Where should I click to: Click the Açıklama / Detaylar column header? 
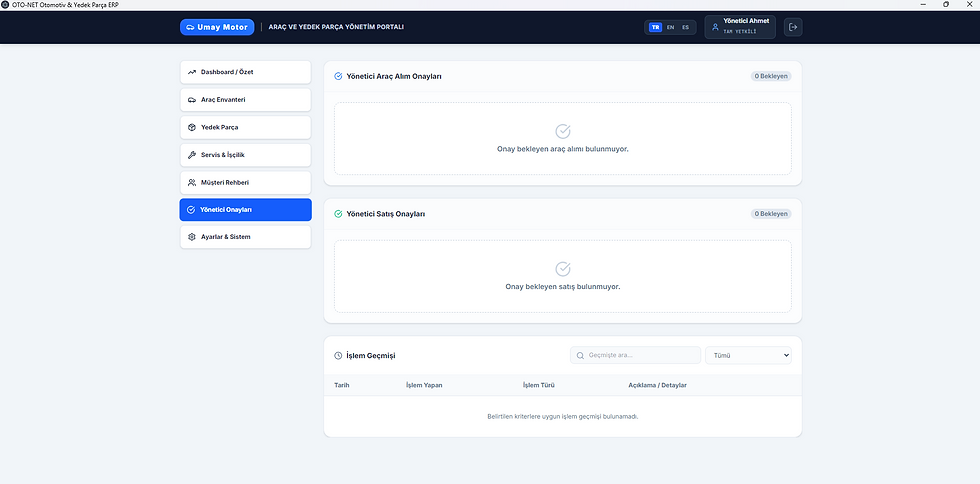658,385
